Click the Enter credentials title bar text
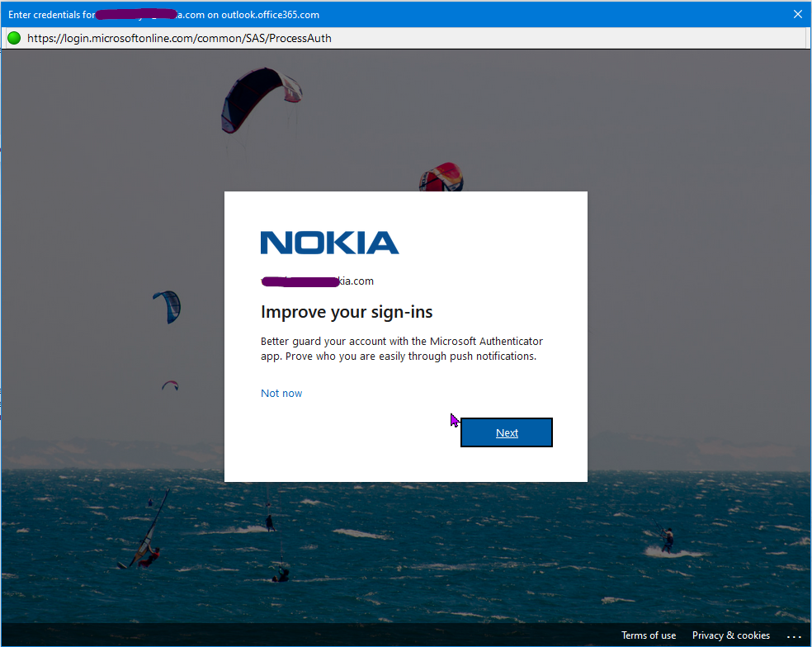The image size is (812, 647). pyautogui.click(x=163, y=15)
